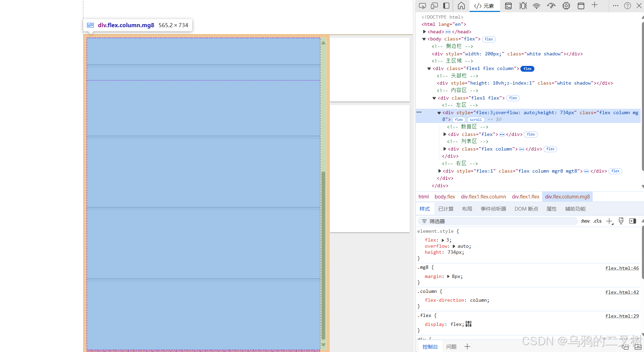Image resolution: width=644 pixels, height=352 pixels.
Task: Open the debugger bug icon
Action: [523, 6]
